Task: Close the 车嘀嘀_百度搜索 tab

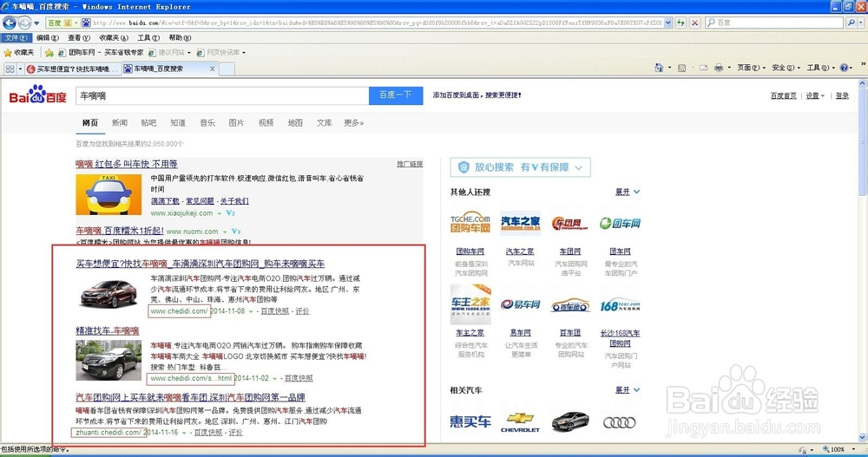Action: click(x=212, y=69)
